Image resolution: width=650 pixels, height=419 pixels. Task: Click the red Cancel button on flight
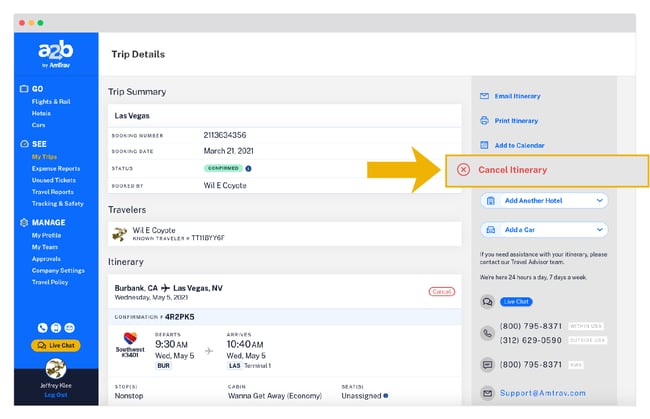pyautogui.click(x=441, y=291)
